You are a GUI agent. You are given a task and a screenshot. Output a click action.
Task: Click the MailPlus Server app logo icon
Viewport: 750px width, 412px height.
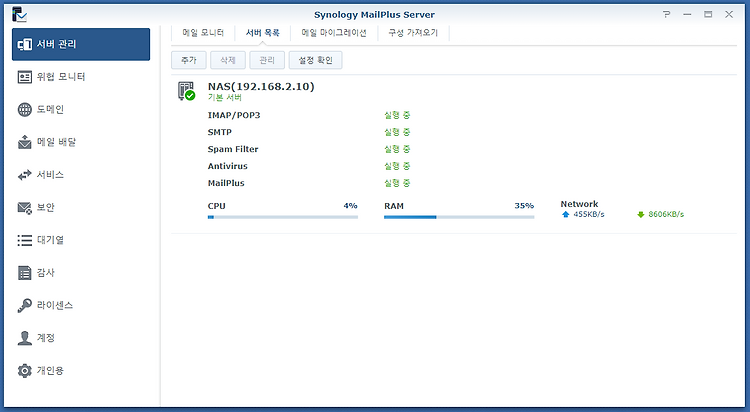click(20, 14)
